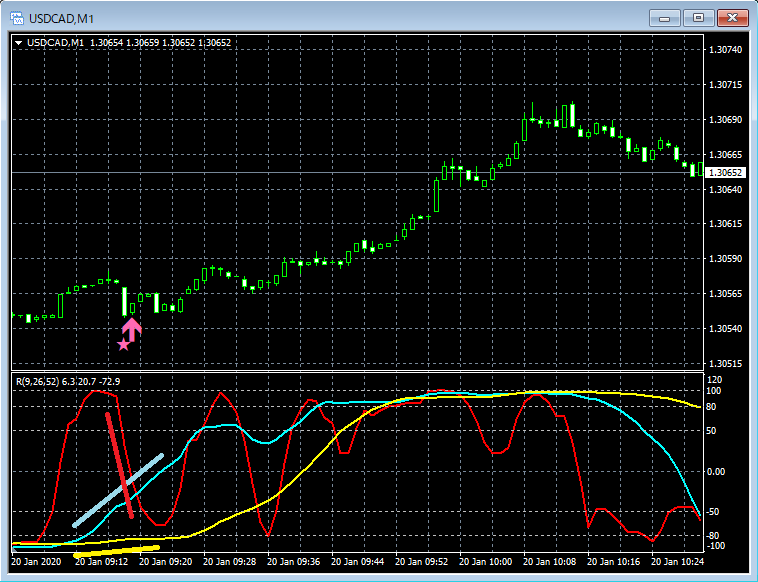
Task: Click indicator scale value -100
Action: (716, 546)
